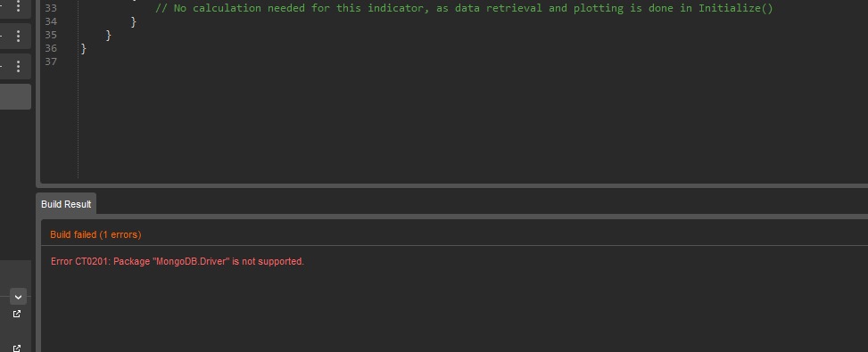868x352 pixels.
Task: Click the green 'No calculation needed' comment
Action: tap(464, 8)
